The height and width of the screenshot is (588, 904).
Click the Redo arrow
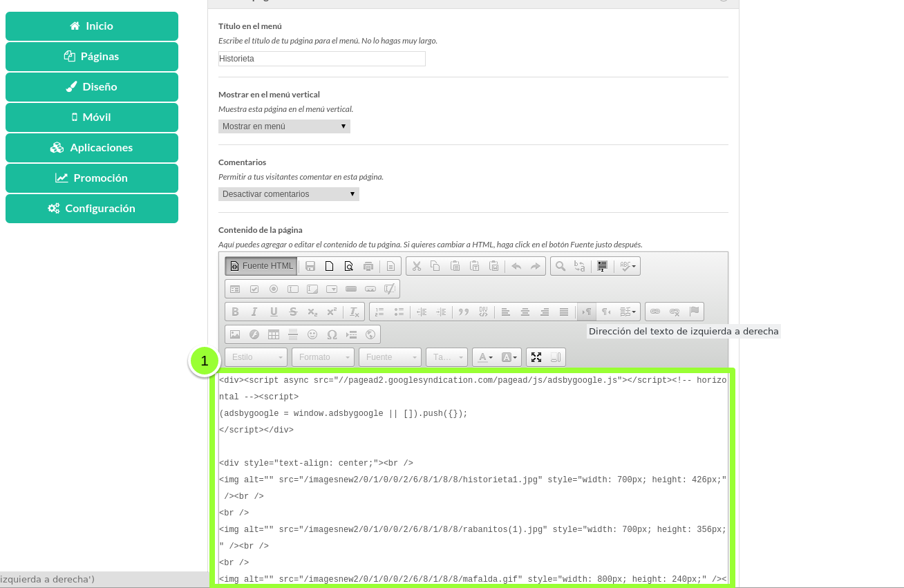535,266
